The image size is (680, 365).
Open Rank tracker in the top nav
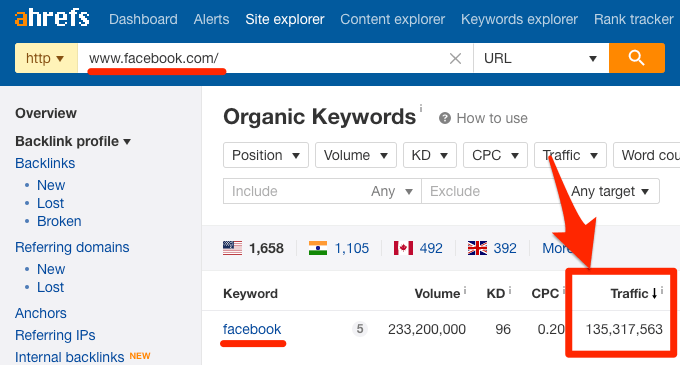coord(634,19)
